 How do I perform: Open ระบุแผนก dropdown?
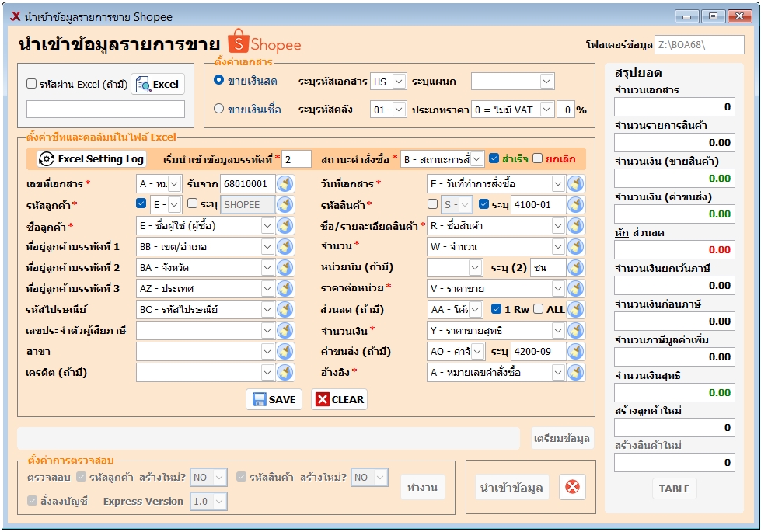pos(546,82)
